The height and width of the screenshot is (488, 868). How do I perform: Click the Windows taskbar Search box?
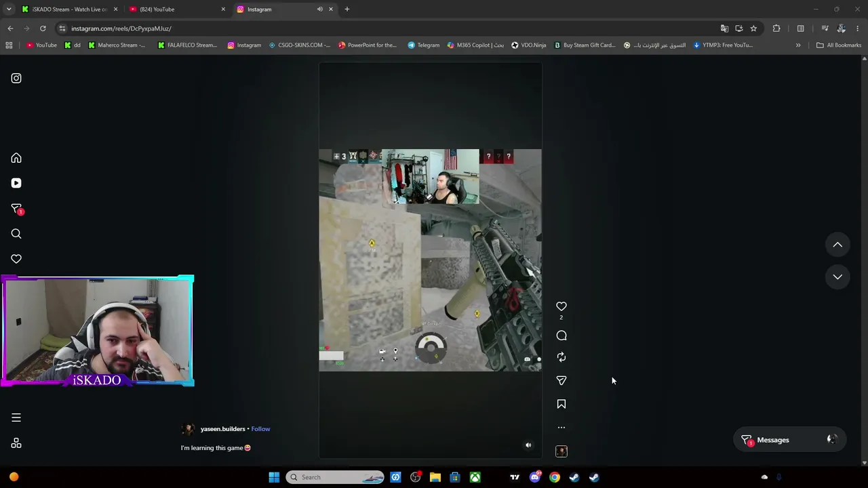(335, 477)
